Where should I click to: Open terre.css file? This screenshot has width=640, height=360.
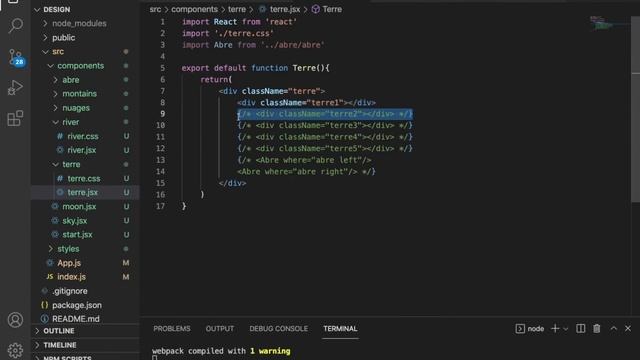pos(85,178)
